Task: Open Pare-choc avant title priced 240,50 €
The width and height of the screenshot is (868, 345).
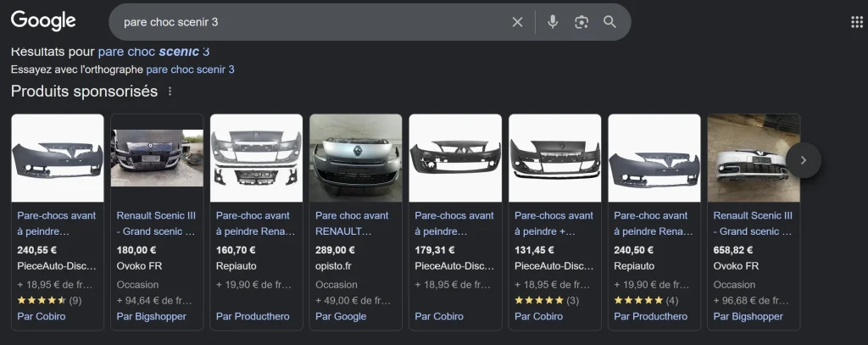Action: coord(654,223)
